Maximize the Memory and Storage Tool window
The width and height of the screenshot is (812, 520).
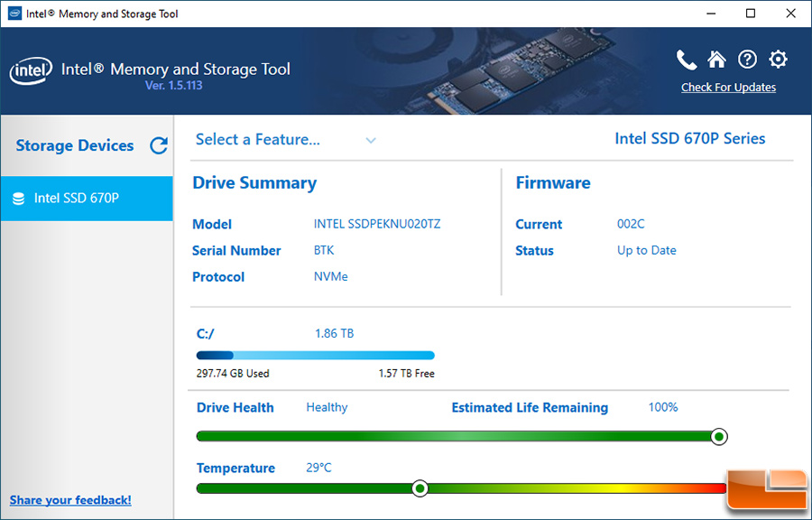(751, 14)
